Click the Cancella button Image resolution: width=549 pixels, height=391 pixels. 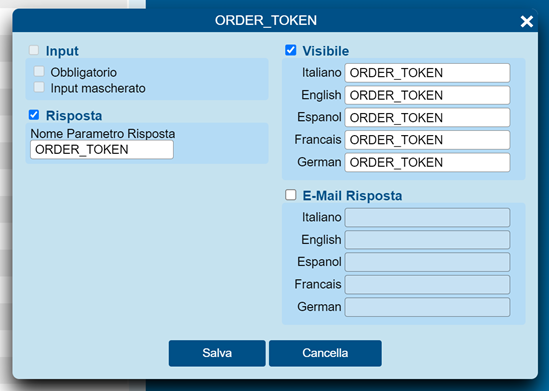(x=325, y=353)
